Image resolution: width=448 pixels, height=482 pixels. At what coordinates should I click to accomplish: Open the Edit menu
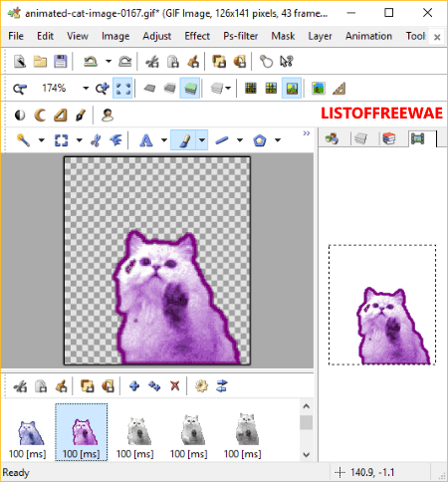45,36
